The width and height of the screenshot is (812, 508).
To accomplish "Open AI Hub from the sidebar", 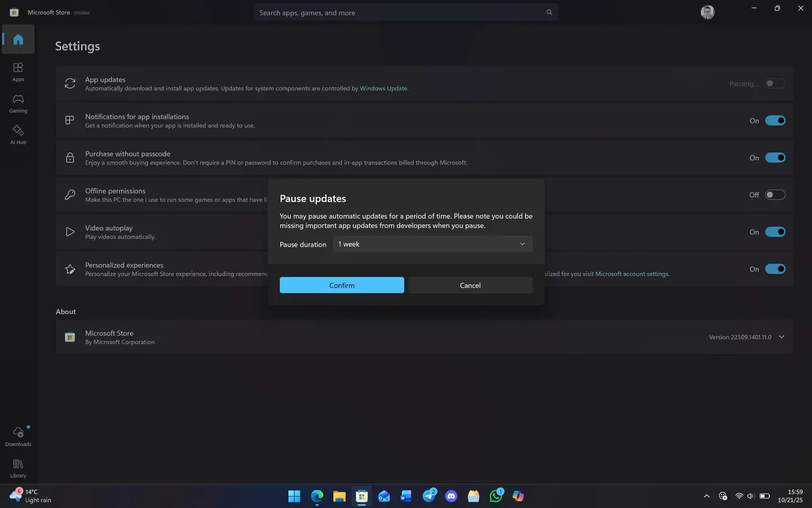I will click(18, 135).
